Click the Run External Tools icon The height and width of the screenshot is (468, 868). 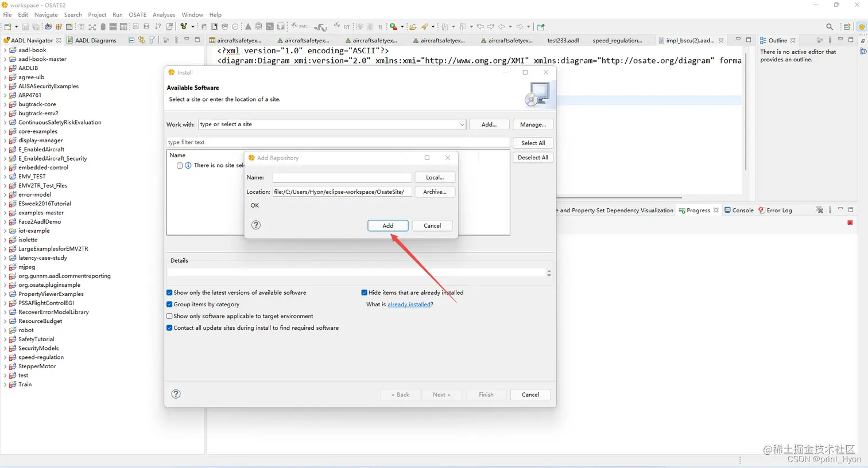pos(393,26)
